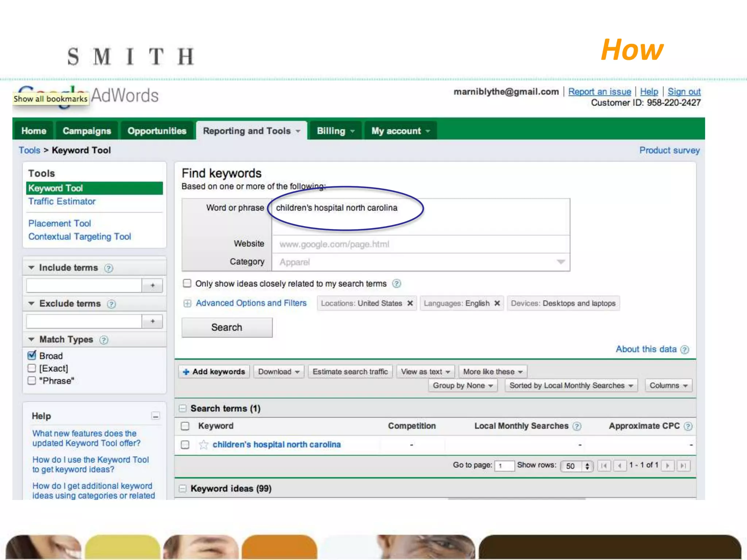Open the Campaigns tab

click(87, 131)
